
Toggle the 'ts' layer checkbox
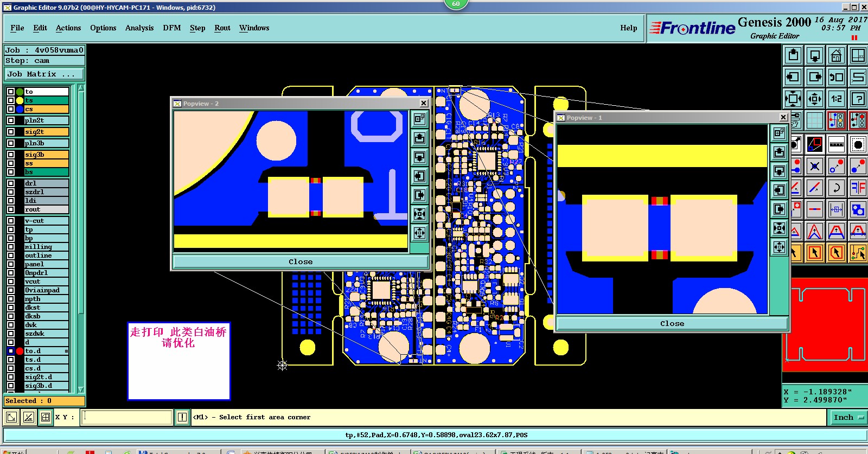(x=10, y=100)
